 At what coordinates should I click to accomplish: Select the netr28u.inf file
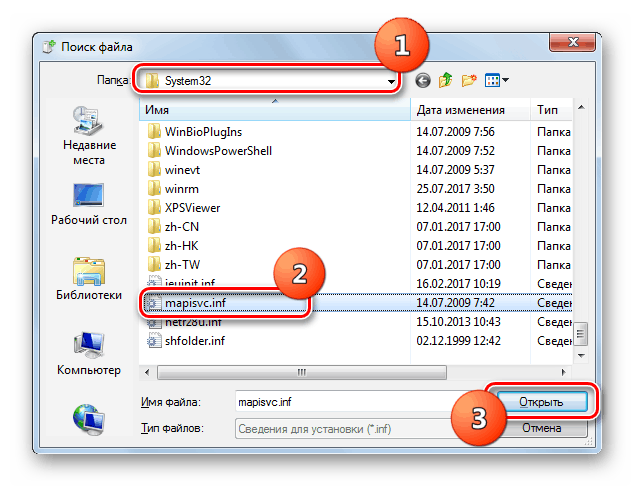point(193,323)
